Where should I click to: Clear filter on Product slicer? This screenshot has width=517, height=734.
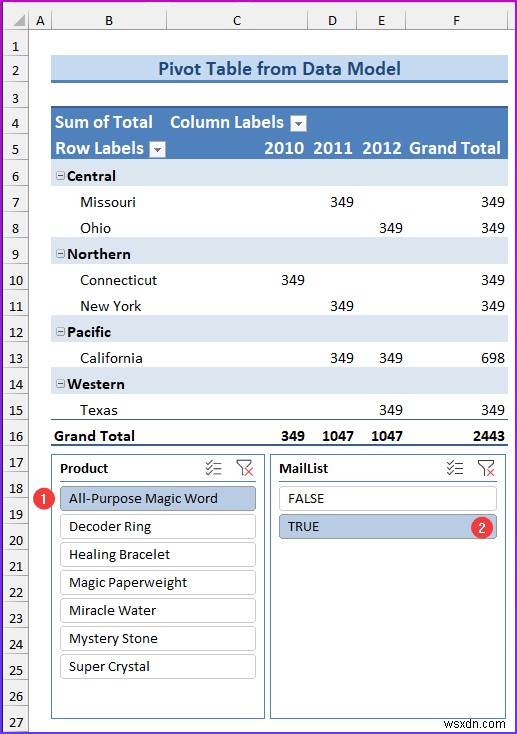click(x=244, y=468)
